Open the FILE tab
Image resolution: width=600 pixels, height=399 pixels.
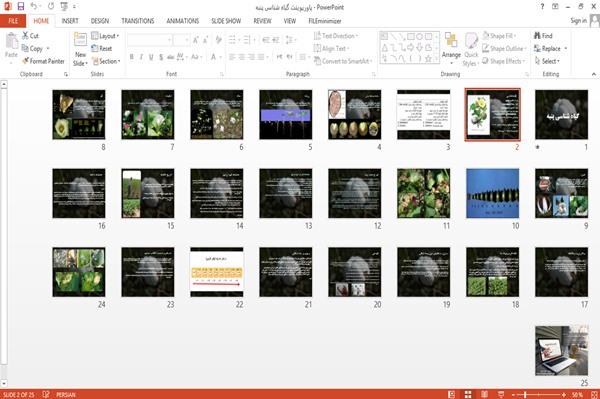(13, 21)
